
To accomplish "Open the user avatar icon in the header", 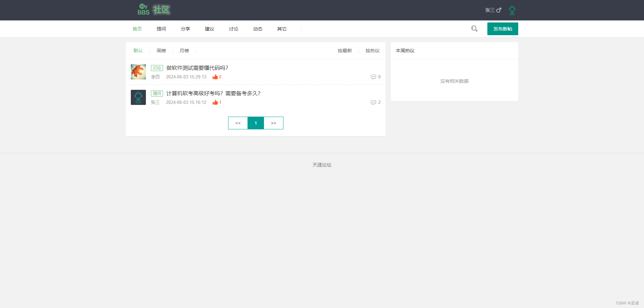I will click(x=512, y=10).
